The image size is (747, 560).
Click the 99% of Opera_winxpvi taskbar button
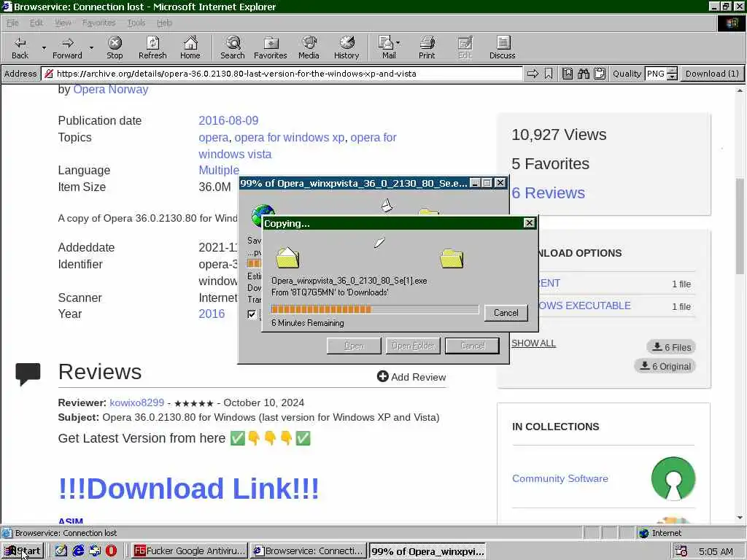click(427, 551)
